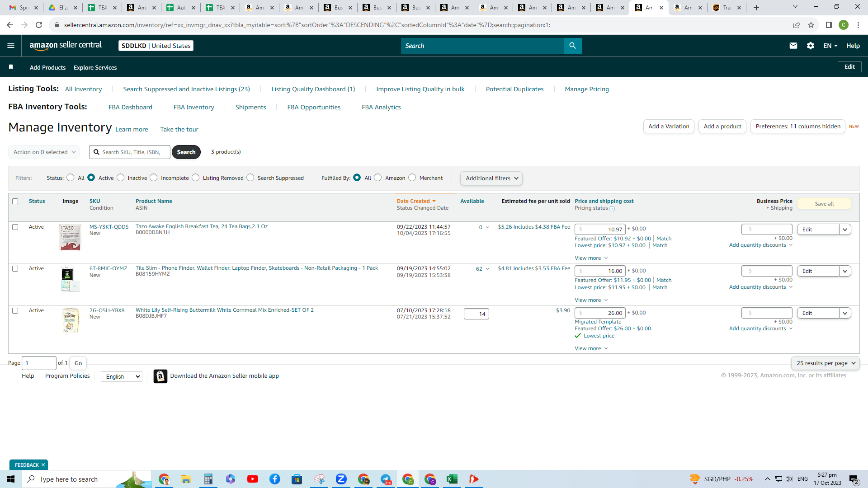Reload the page with the refresh icon
The width and height of the screenshot is (868, 488).
pos(39,25)
